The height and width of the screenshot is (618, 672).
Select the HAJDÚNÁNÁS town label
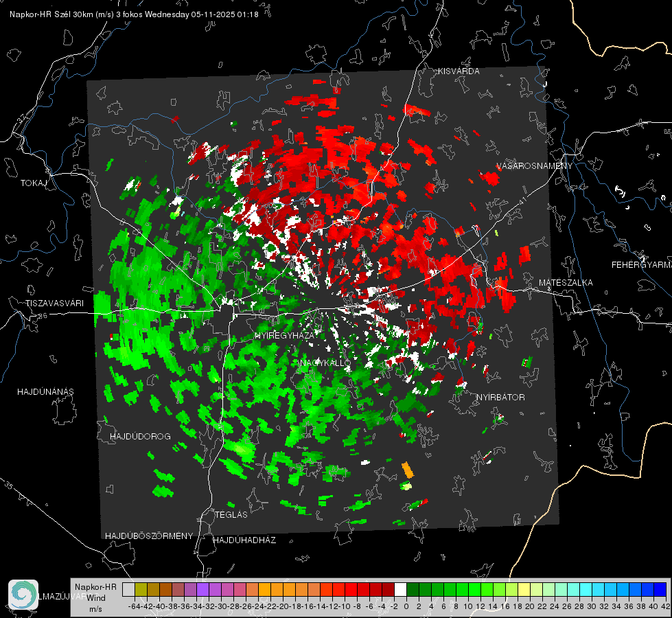pyautogui.click(x=45, y=392)
